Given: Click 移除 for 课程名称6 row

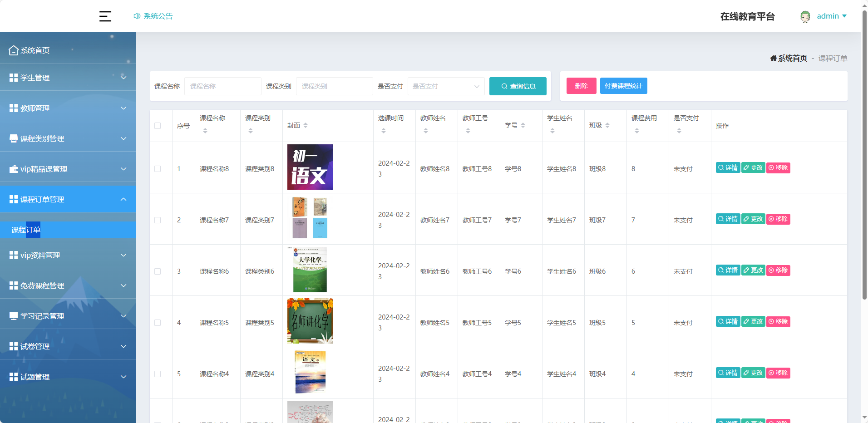Looking at the screenshot, I should (778, 270).
